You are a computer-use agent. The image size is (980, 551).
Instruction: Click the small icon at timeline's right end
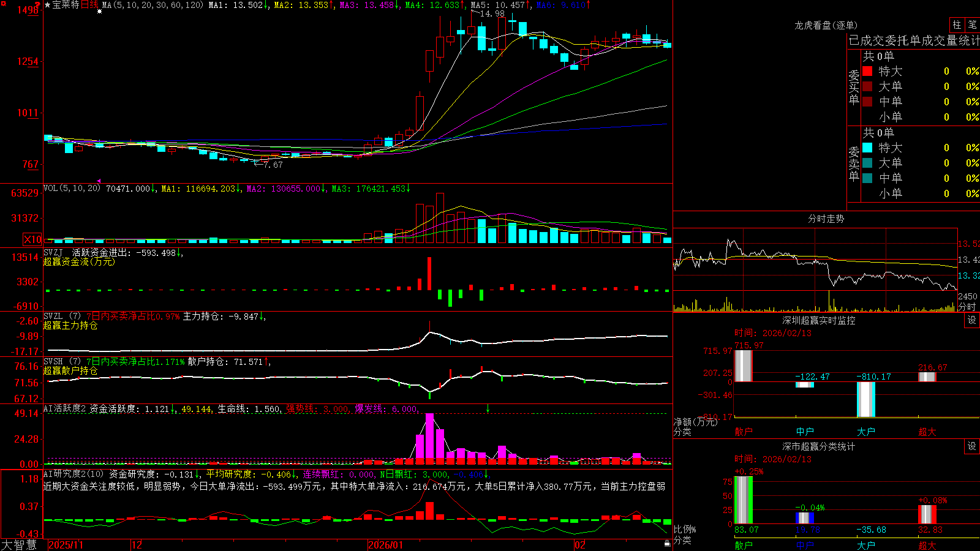667,543
